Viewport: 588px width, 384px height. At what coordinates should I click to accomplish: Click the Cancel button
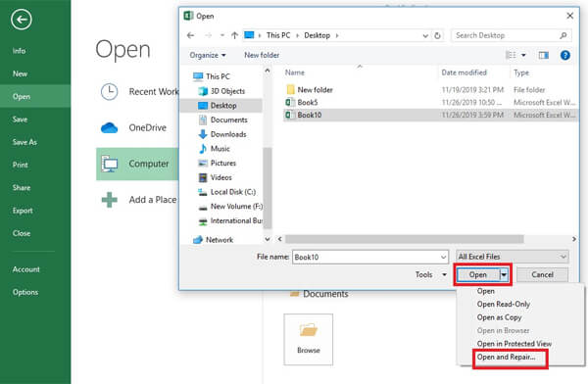542,275
